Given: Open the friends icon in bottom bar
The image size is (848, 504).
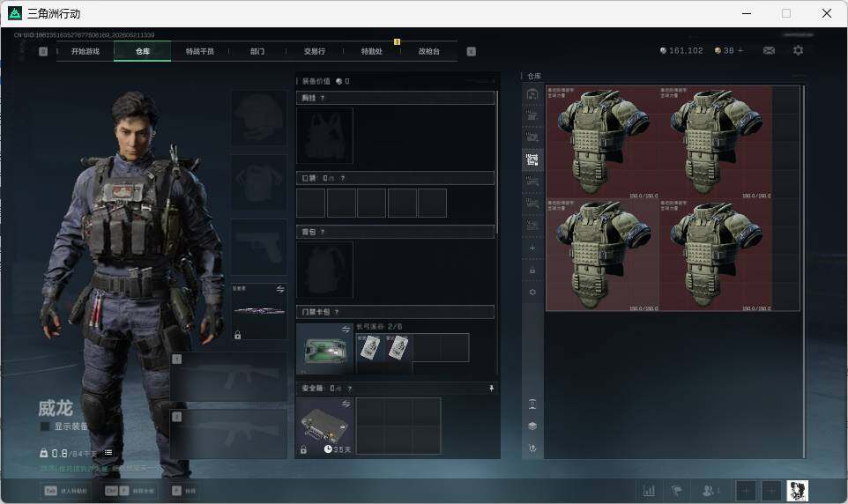Looking at the screenshot, I should click(x=710, y=491).
